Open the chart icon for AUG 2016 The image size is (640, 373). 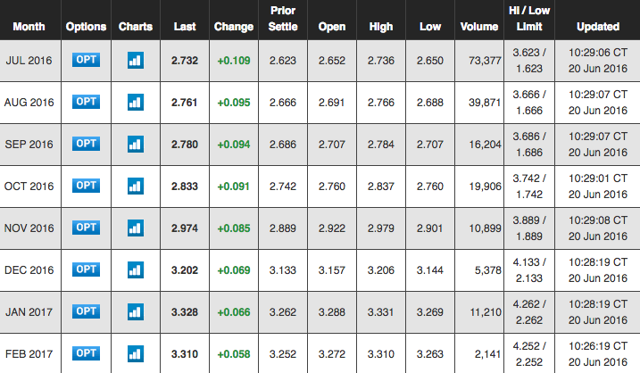pyautogui.click(x=136, y=102)
